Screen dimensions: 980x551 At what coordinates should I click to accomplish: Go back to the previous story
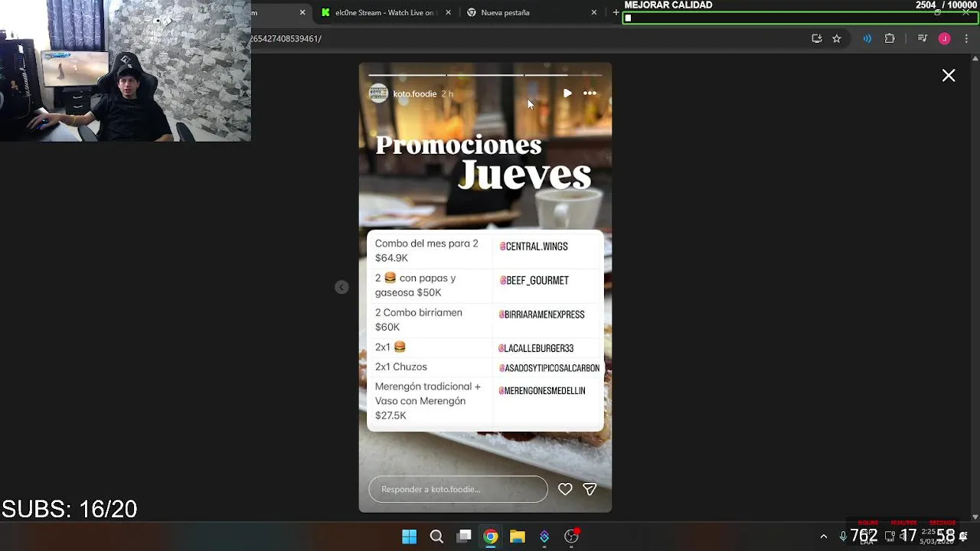[x=341, y=287]
